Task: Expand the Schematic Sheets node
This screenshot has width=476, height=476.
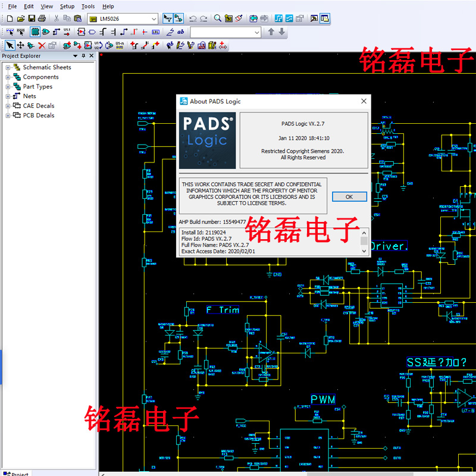Action: tap(8, 67)
